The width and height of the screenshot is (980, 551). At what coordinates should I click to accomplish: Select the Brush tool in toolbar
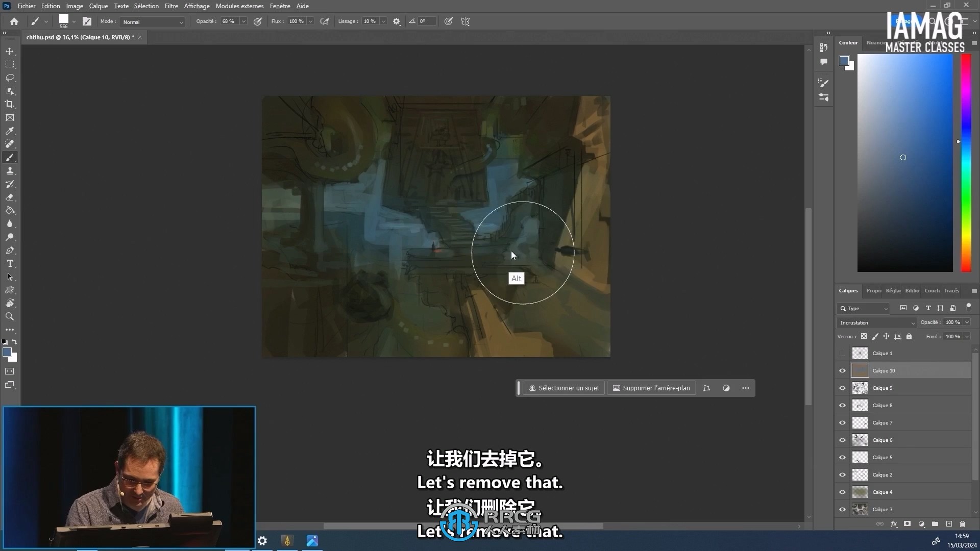point(10,158)
